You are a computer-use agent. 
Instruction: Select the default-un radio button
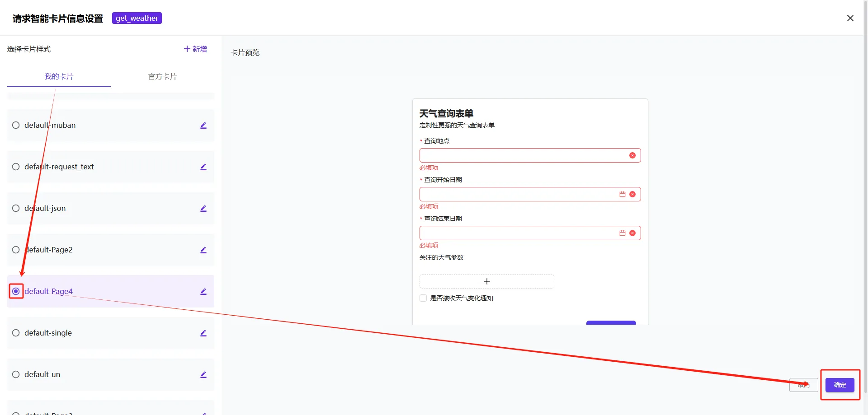click(16, 374)
